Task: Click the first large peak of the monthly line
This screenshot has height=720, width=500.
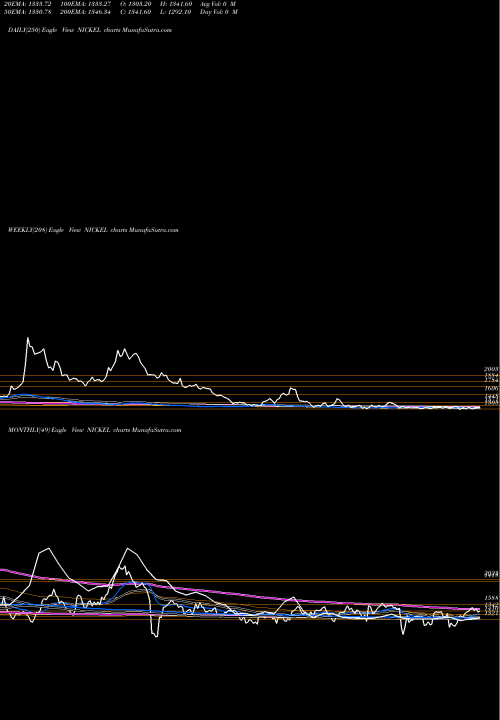Action: [48, 549]
